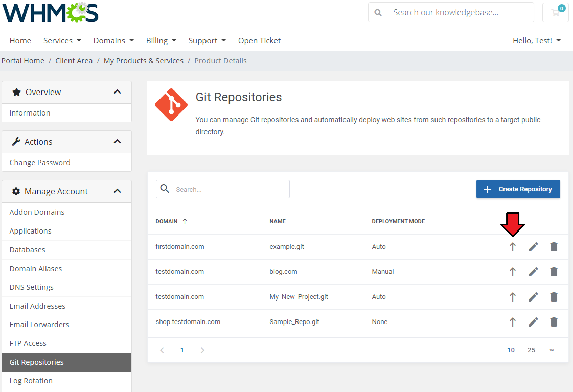This screenshot has height=392, width=573.
Task: Select DNS Settings in the sidebar
Action: pos(32,287)
